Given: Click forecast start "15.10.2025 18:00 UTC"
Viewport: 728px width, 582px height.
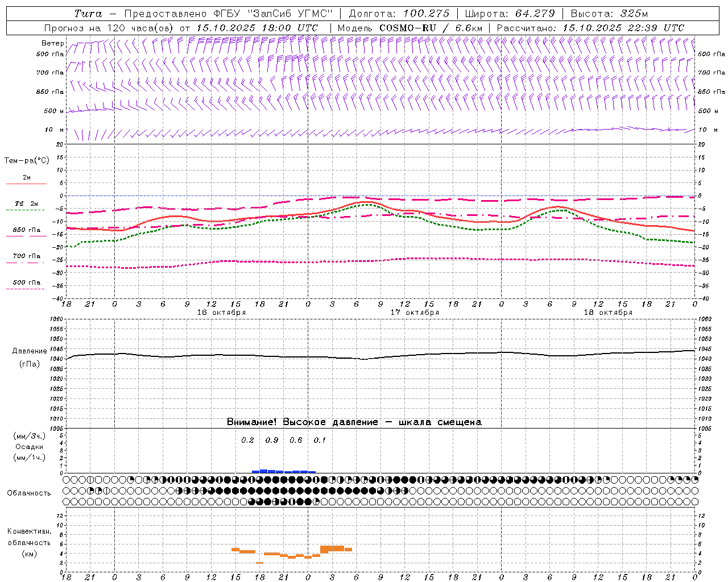Looking at the screenshot, I should [x=257, y=28].
